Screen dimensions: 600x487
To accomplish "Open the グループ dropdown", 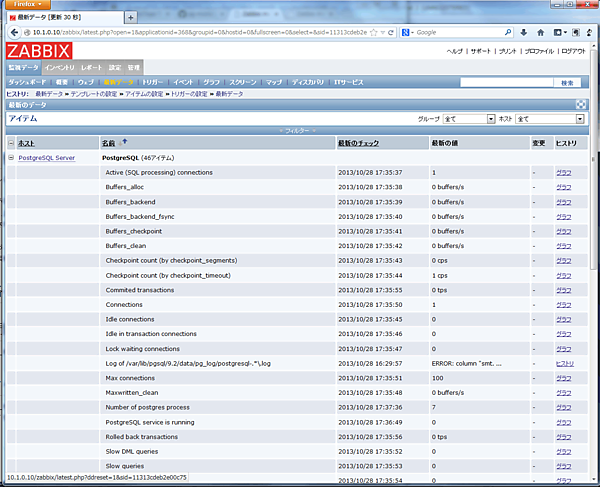I will point(470,118).
